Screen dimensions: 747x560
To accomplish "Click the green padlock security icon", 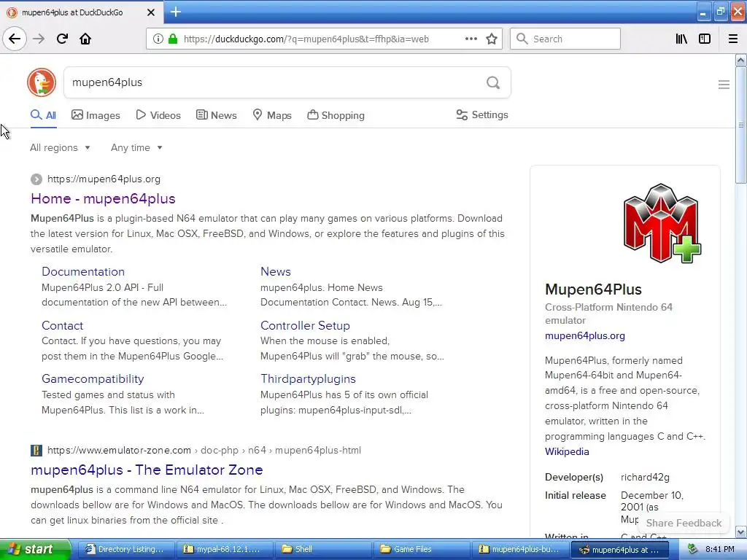I will coord(173,39).
